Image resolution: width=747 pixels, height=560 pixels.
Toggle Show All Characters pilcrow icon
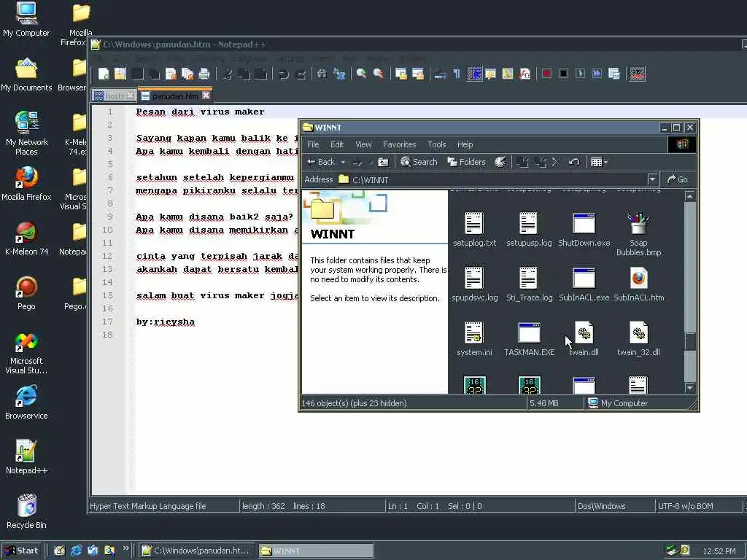(457, 74)
